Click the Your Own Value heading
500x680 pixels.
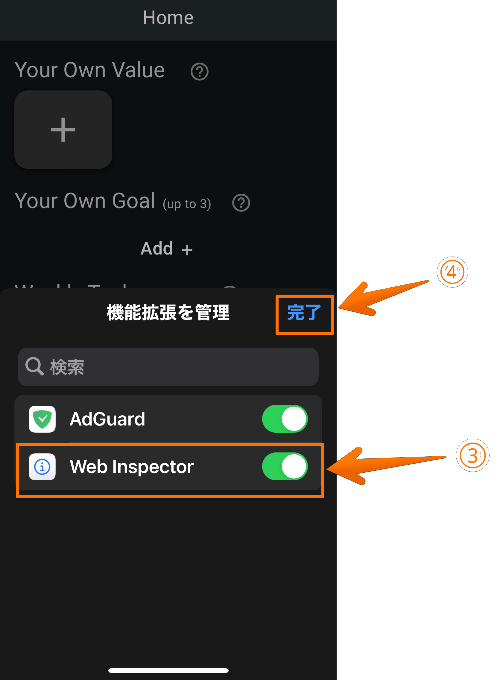pyautogui.click(x=90, y=70)
